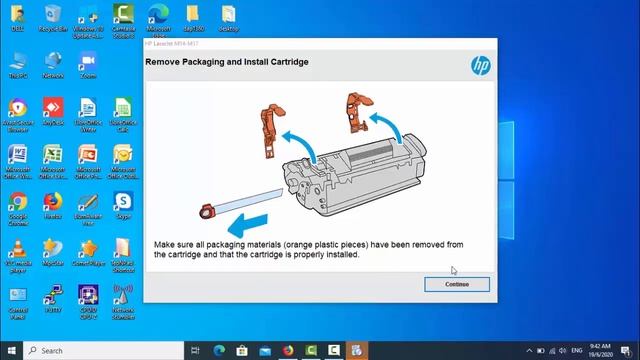Launch Microsoft Edge from the taskbar
640x360 pixels.
[219, 351]
